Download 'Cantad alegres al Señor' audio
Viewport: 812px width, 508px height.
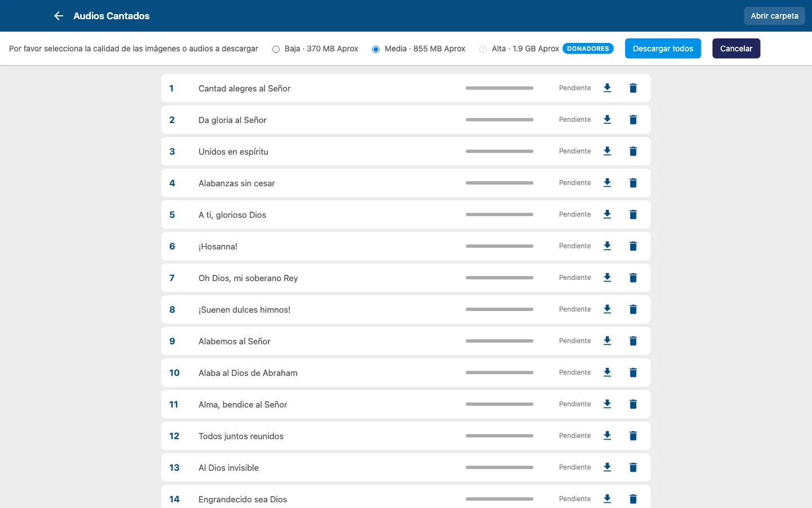(607, 88)
